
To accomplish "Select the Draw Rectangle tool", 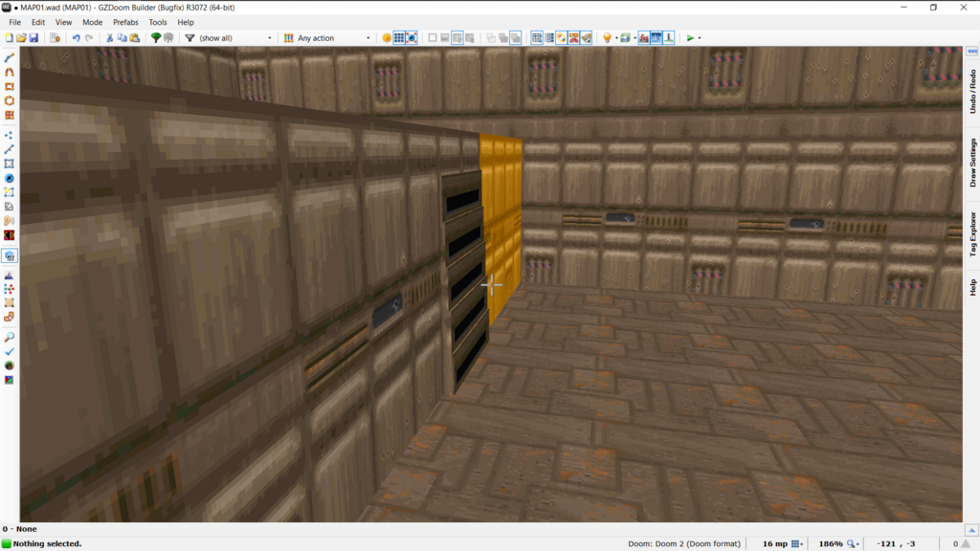I will tap(10, 86).
